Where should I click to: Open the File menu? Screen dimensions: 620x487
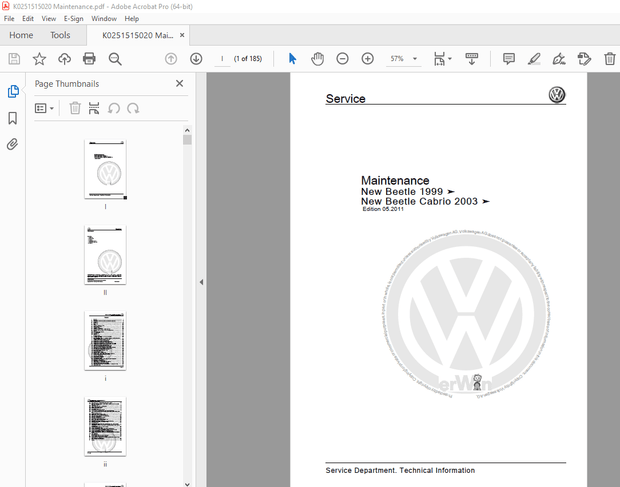tap(9, 19)
